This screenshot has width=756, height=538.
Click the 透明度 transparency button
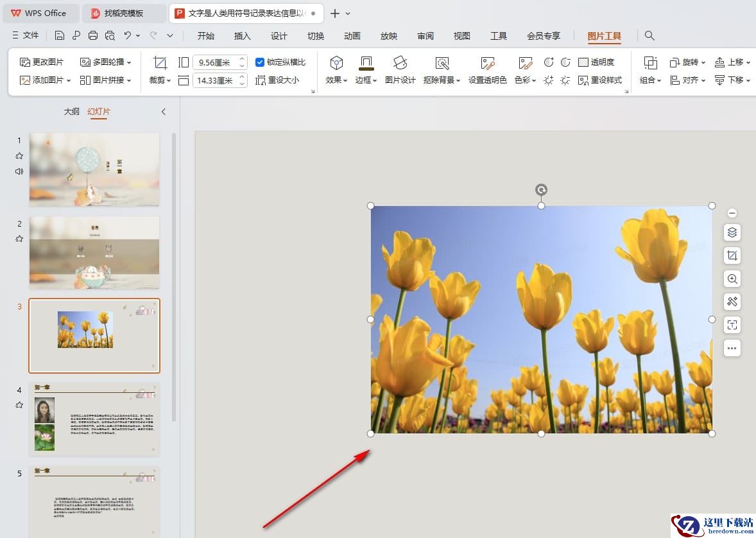[596, 62]
